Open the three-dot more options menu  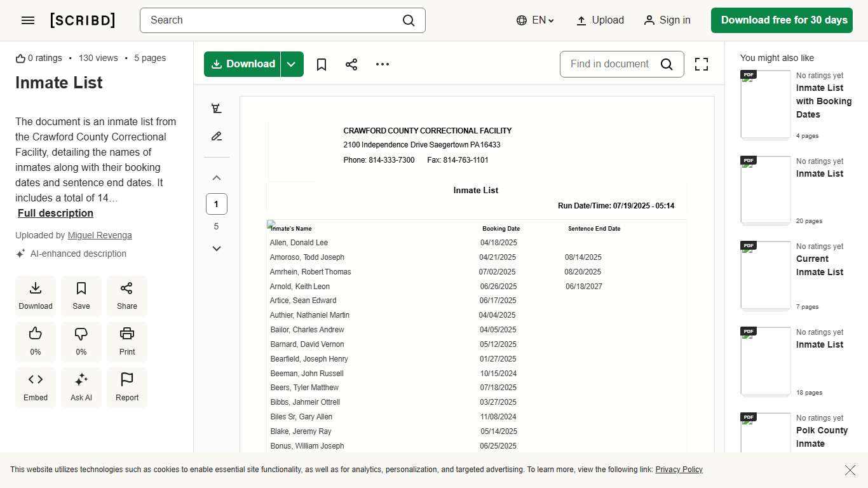pos(382,64)
